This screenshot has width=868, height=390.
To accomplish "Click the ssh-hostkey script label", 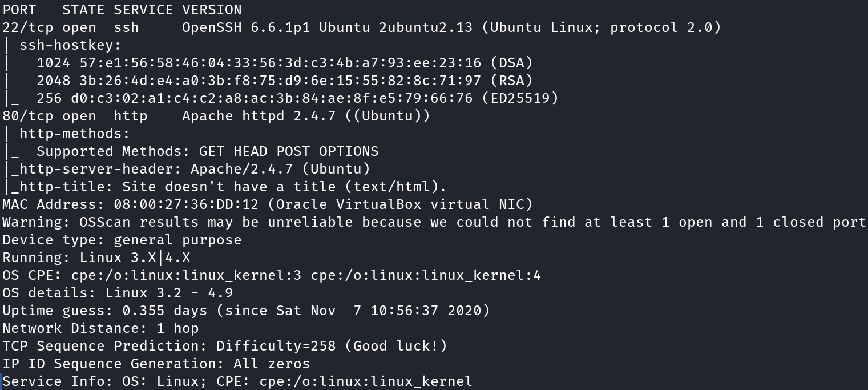I will click(x=70, y=45).
